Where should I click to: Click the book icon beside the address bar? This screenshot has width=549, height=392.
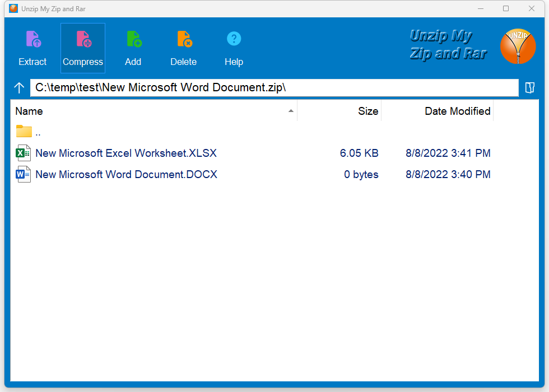(530, 87)
